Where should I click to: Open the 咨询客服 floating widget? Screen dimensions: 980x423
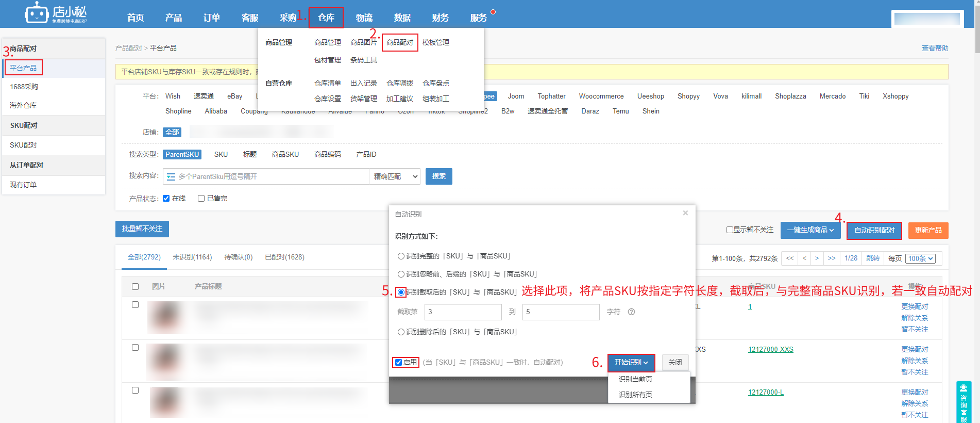(964, 402)
